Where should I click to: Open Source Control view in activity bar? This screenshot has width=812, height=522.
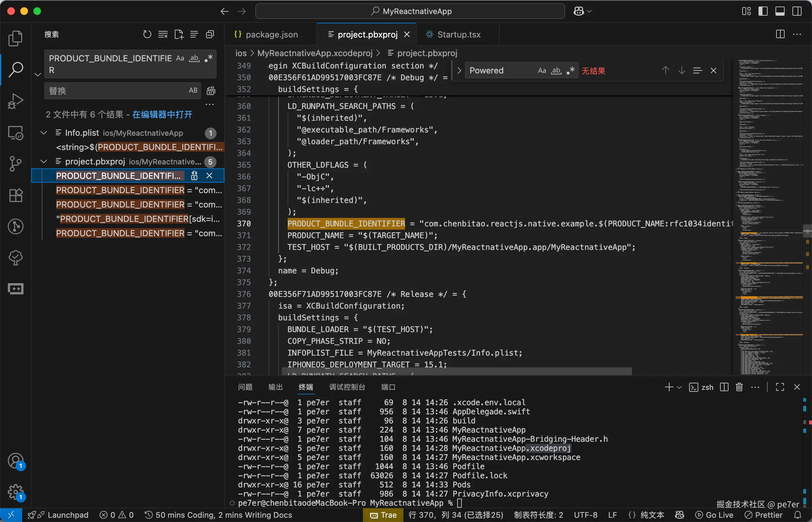tap(15, 164)
